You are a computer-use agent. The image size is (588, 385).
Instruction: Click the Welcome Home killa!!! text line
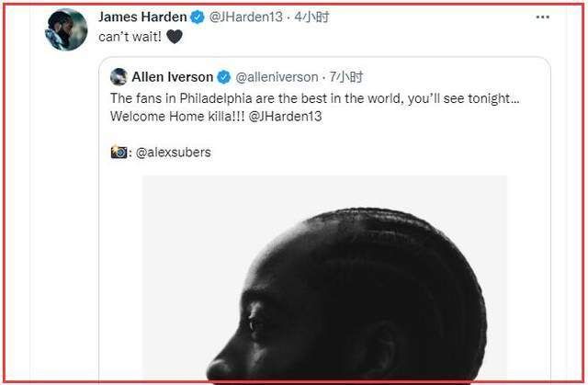pyautogui.click(x=177, y=116)
